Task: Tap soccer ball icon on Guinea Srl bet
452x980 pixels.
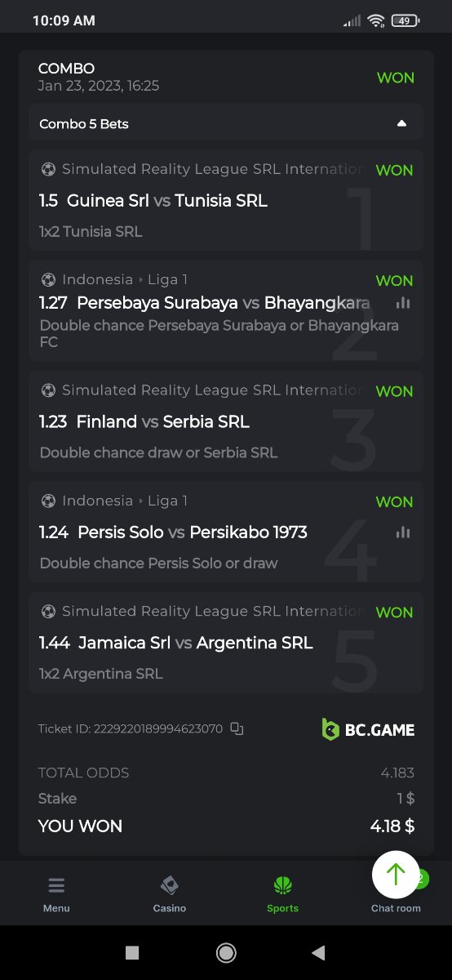Action: [x=48, y=169]
